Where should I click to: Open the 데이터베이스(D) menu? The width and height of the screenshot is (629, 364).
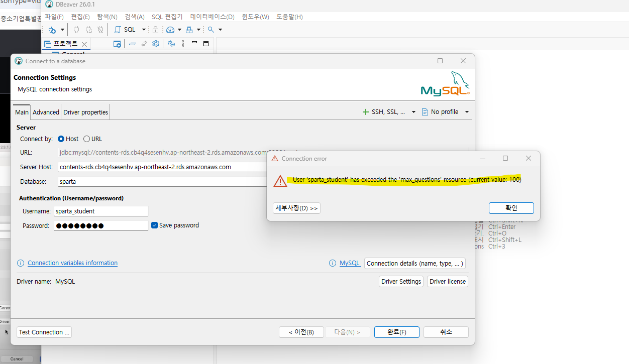pos(212,17)
